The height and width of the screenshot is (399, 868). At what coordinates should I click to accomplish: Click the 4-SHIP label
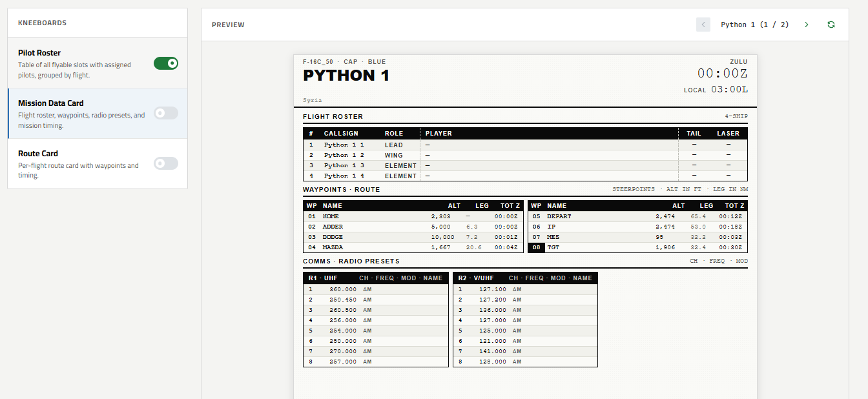(736, 117)
